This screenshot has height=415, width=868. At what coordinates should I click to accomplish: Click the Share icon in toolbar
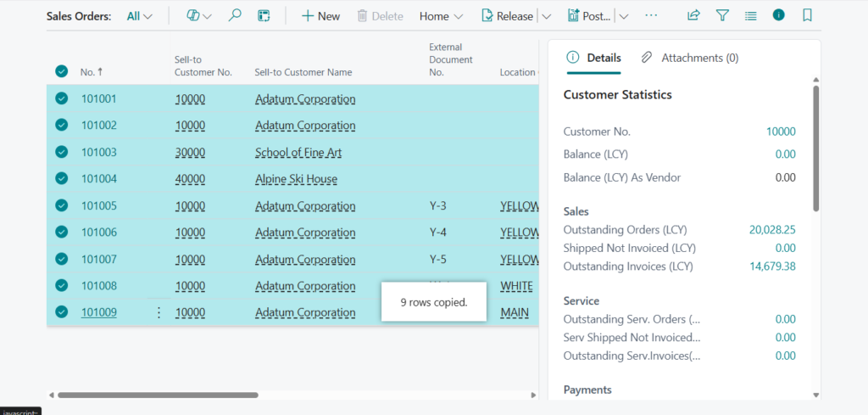click(x=693, y=15)
